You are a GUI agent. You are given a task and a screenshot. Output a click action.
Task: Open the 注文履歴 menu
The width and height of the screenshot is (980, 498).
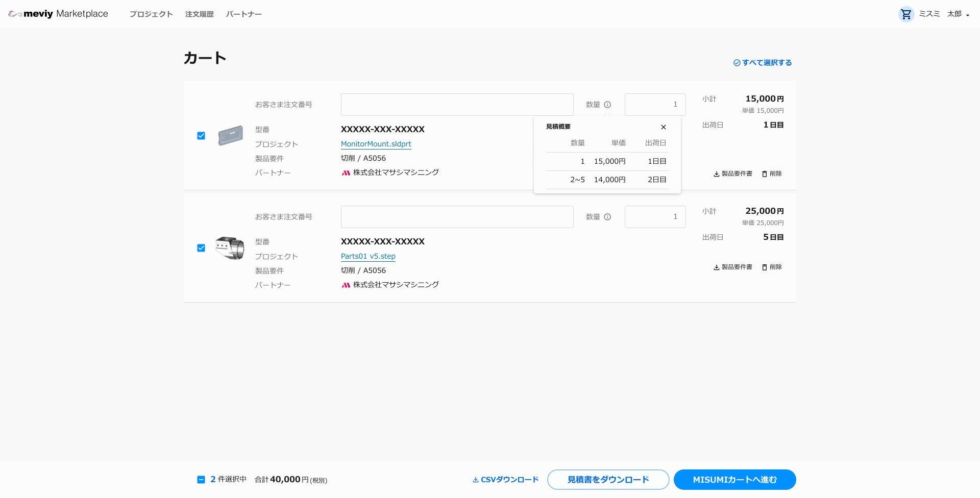point(199,14)
